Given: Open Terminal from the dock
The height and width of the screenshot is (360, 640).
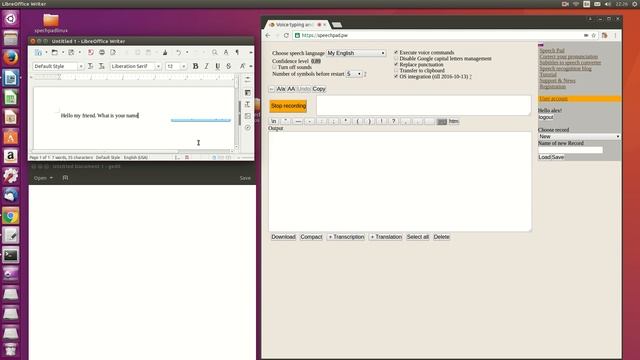Looking at the screenshot, I should click(11, 256).
